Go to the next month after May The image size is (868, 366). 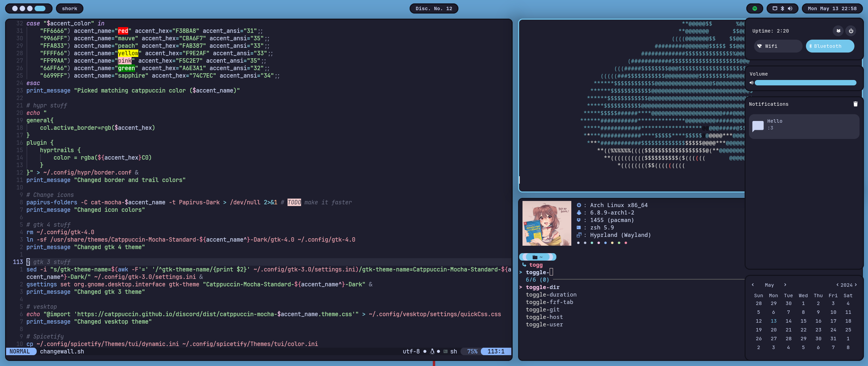pos(785,285)
